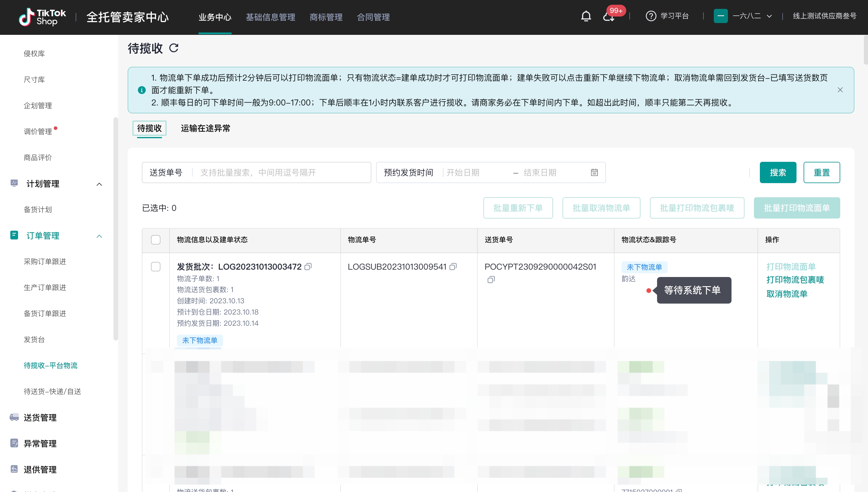Open 备货计划 in sidebar
This screenshot has height=492, width=868.
point(38,209)
